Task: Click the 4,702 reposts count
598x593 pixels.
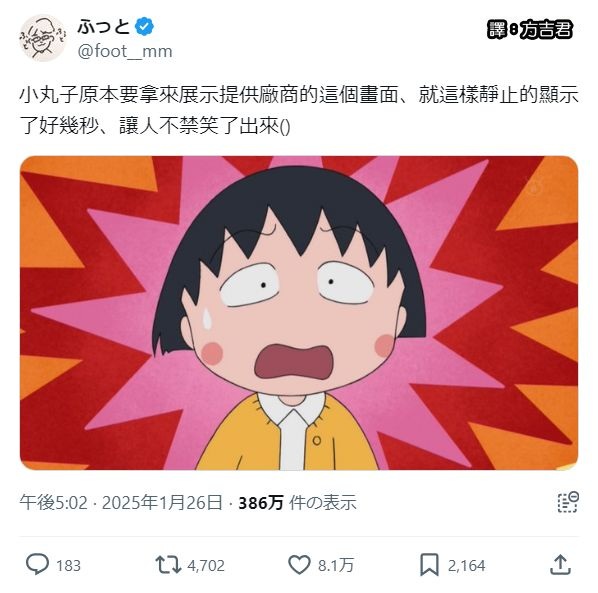Action: tap(206, 565)
